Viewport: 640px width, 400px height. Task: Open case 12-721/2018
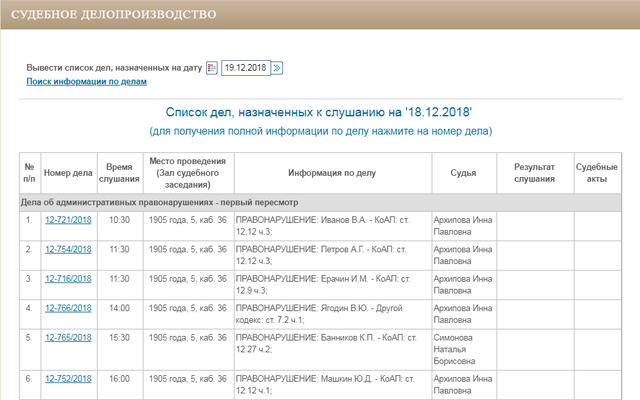pos(68,220)
